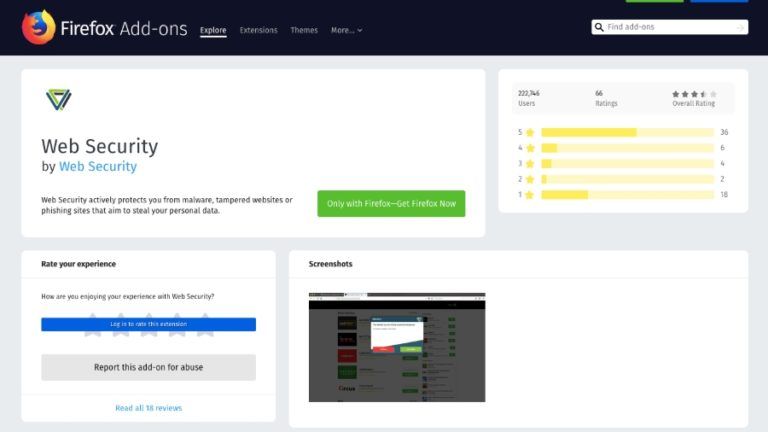Viewport: 768px width, 432px height.
Task: Expand the More... dropdown menu
Action: (346, 30)
